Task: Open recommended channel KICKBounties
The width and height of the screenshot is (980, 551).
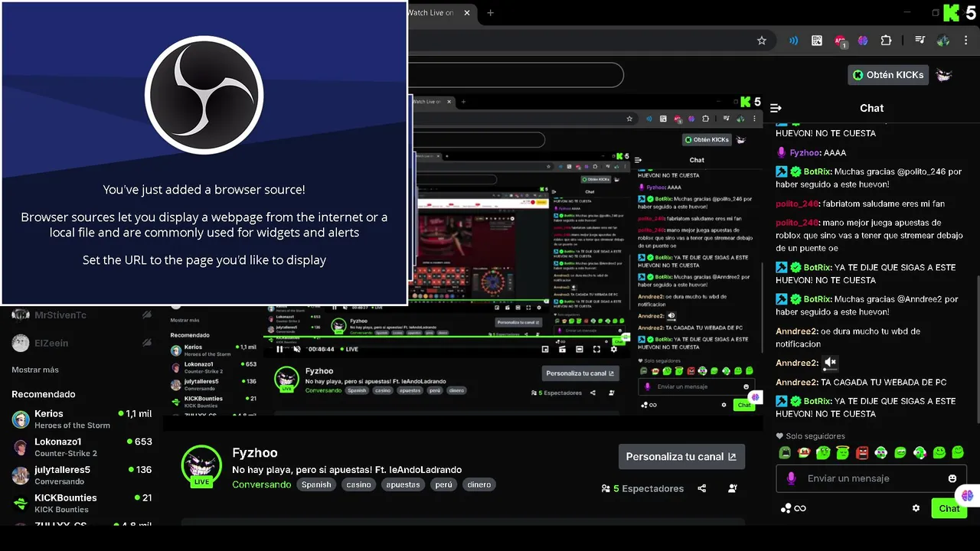Action: click(x=81, y=503)
